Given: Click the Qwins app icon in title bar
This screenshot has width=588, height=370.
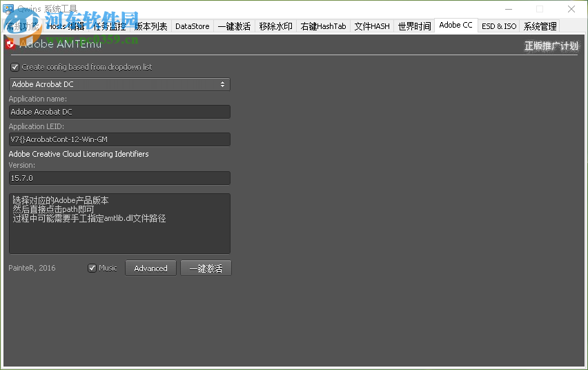Looking at the screenshot, I should [x=8, y=8].
